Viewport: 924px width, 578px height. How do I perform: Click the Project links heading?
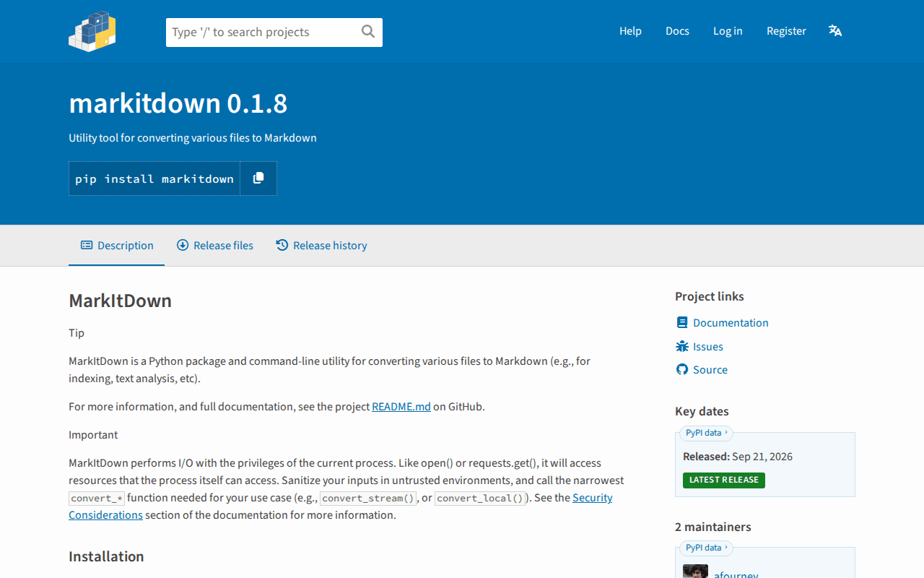click(x=710, y=296)
